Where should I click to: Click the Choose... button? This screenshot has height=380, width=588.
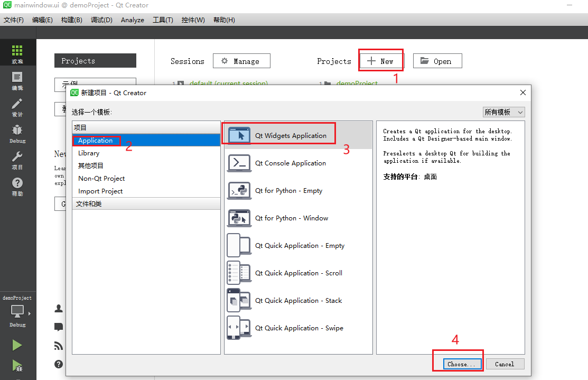click(462, 364)
